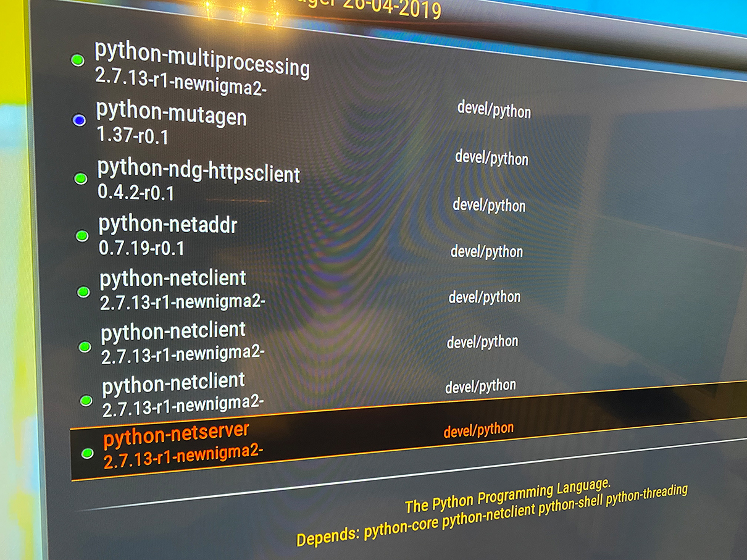The height and width of the screenshot is (560, 747).
Task: Select the python-multiprocessing package entry
Action: click(201, 59)
